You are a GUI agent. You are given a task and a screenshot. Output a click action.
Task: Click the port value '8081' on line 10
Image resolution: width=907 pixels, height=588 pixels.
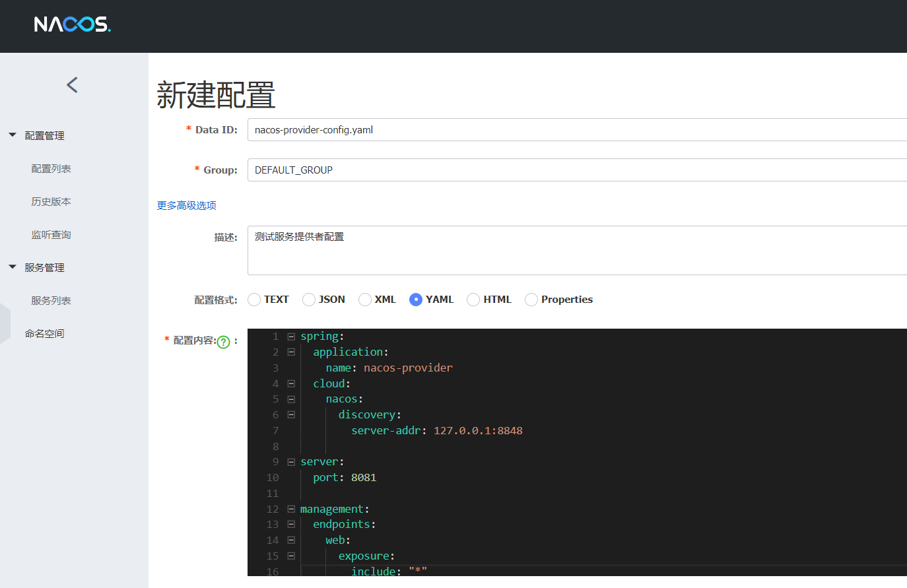(364, 477)
